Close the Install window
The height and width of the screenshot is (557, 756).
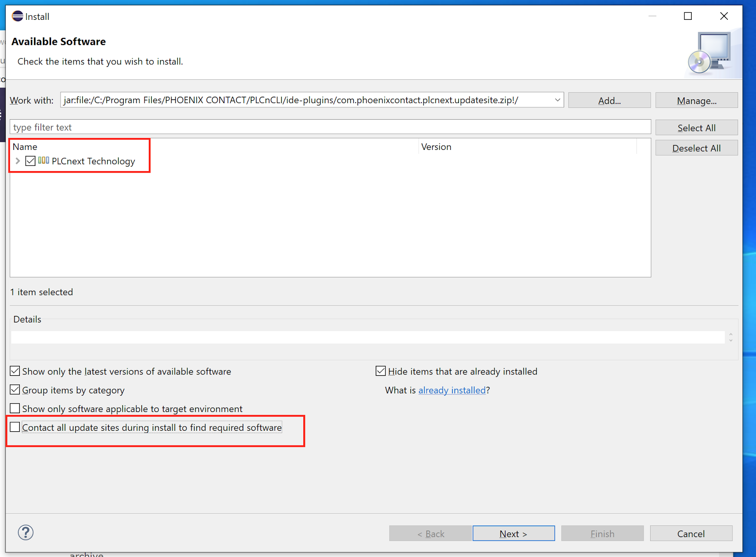(x=724, y=16)
